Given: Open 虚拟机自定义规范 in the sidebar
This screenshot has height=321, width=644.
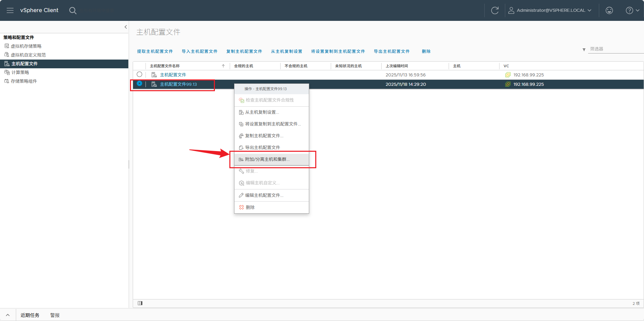Looking at the screenshot, I should (28, 55).
